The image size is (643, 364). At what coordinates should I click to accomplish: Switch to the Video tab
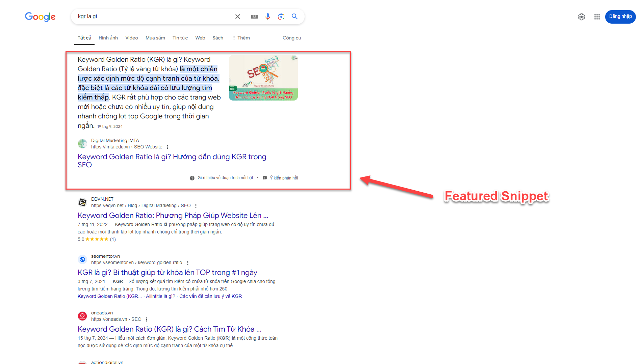click(132, 38)
